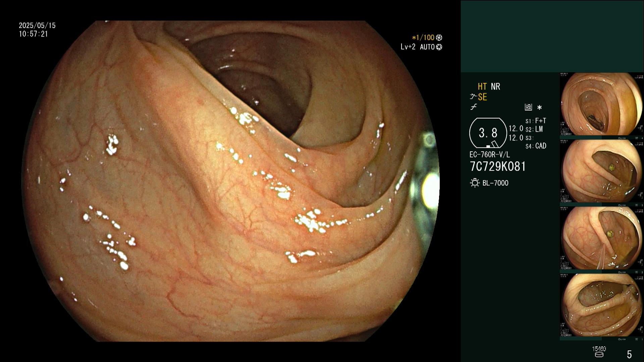Click the lower 12.0 value beside the scope diagram
Image resolution: width=644 pixels, height=362 pixels.
[516, 138]
